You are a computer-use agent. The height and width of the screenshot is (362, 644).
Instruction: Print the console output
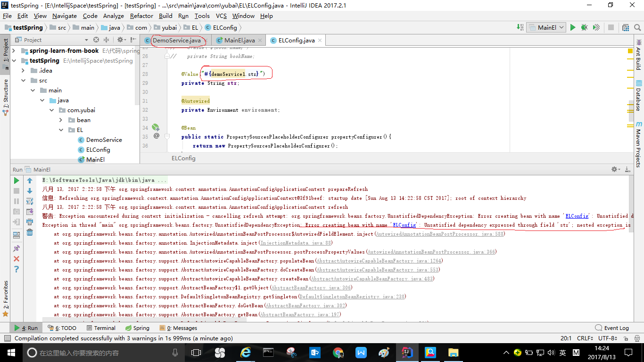[30, 222]
